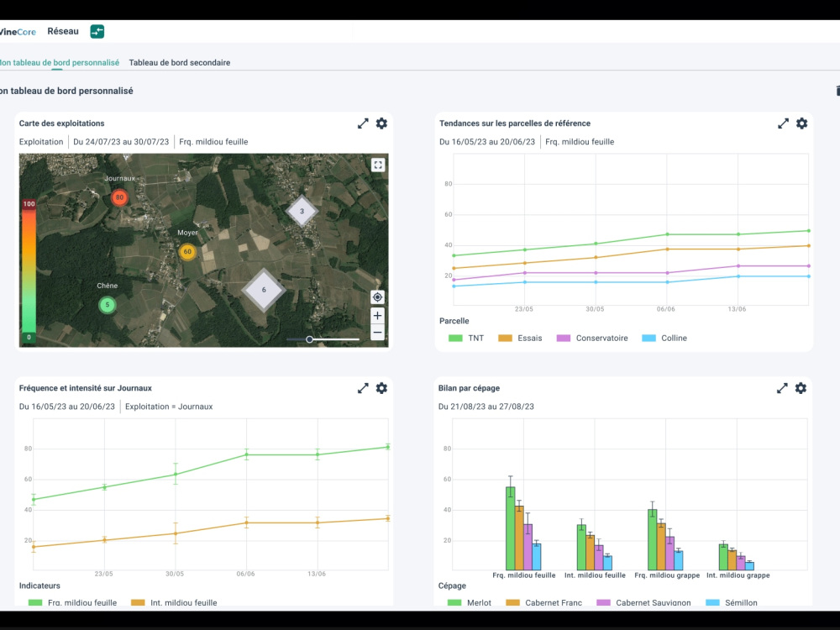840x630 pixels.
Task: Expand the Tendances sur les parcelles widget
Action: [783, 123]
